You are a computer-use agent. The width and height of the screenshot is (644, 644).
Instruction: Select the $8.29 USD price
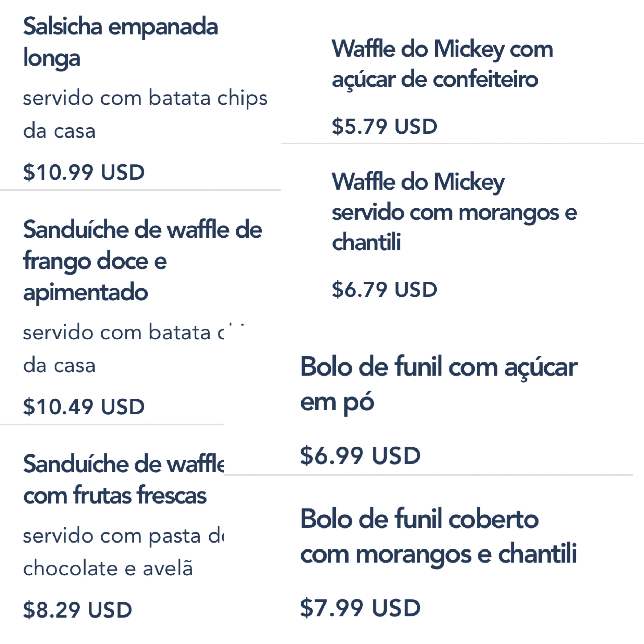pyautogui.click(x=77, y=610)
